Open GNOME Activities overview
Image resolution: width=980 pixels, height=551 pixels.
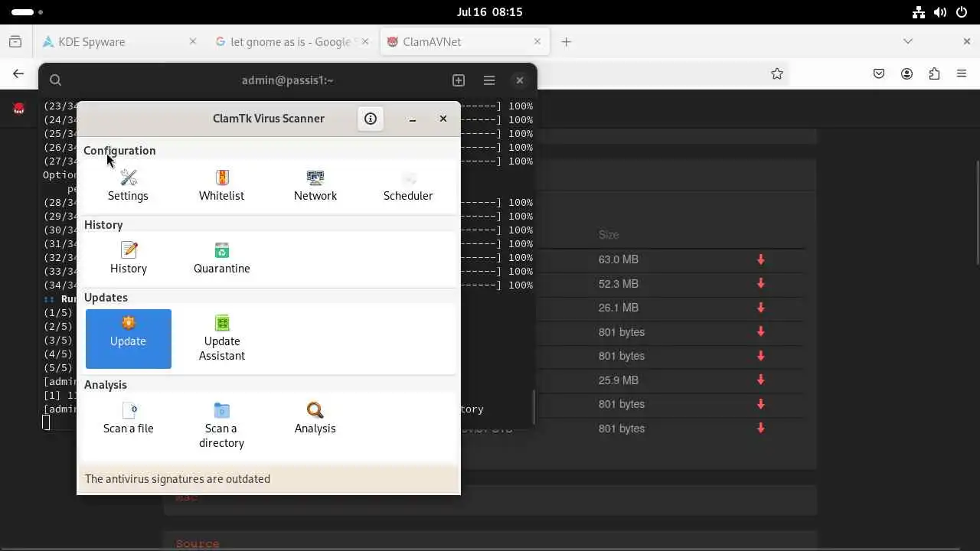tap(27, 12)
